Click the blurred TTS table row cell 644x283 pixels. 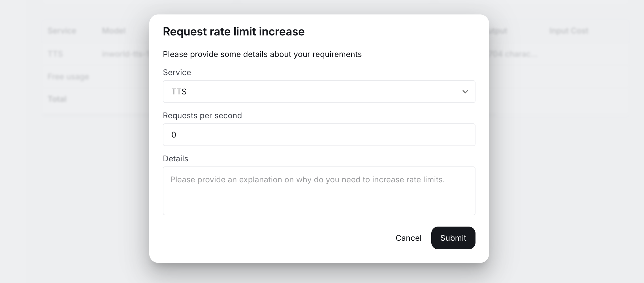coord(55,54)
